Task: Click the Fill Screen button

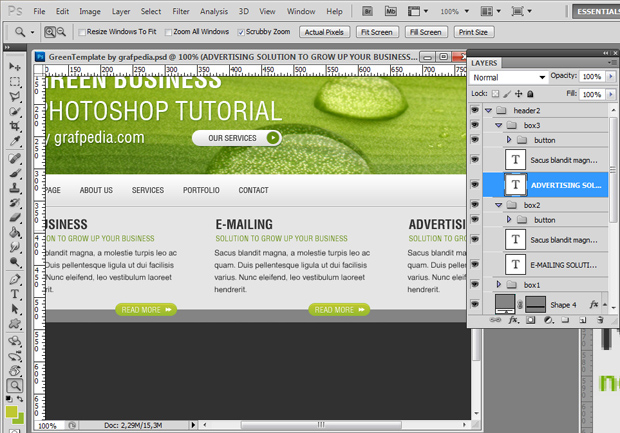Action: click(426, 32)
